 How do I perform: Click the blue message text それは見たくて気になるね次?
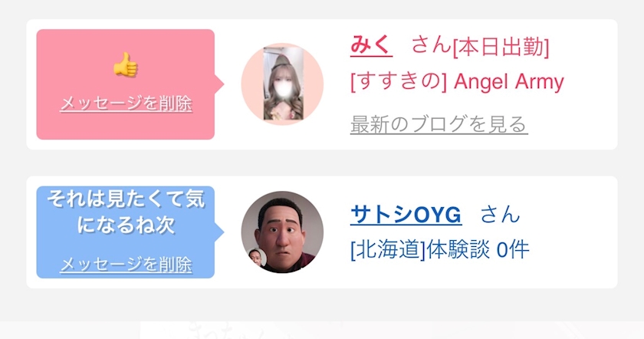click(126, 212)
